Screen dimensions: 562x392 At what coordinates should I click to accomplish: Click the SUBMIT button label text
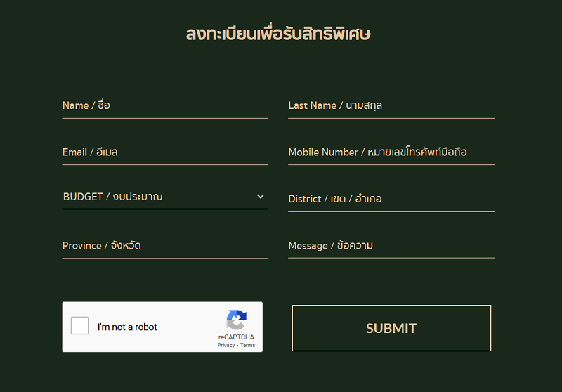(391, 328)
